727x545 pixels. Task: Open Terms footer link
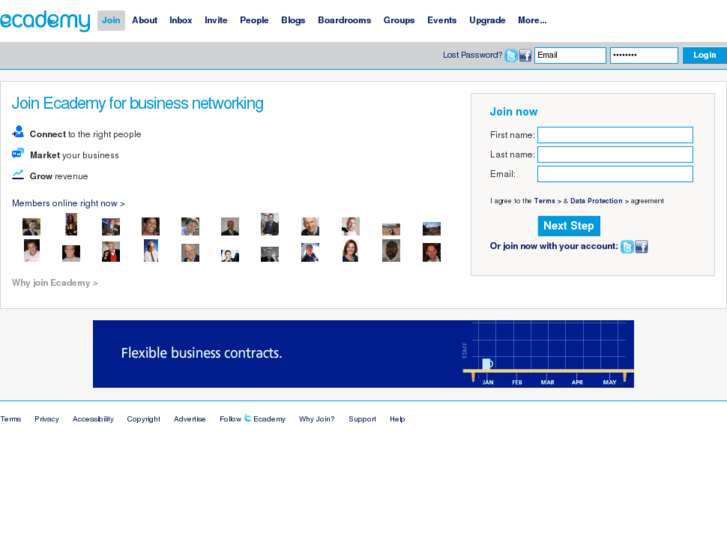pos(11,419)
